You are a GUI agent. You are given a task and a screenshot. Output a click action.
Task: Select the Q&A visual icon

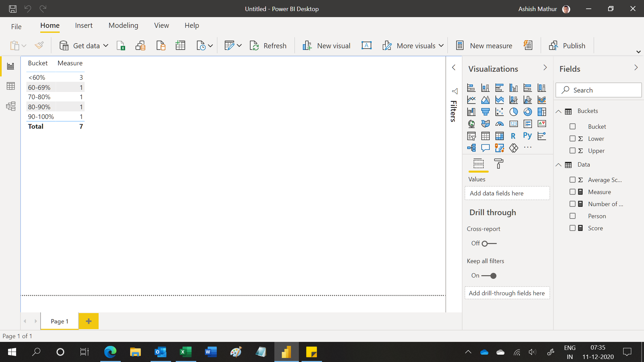pos(485,148)
